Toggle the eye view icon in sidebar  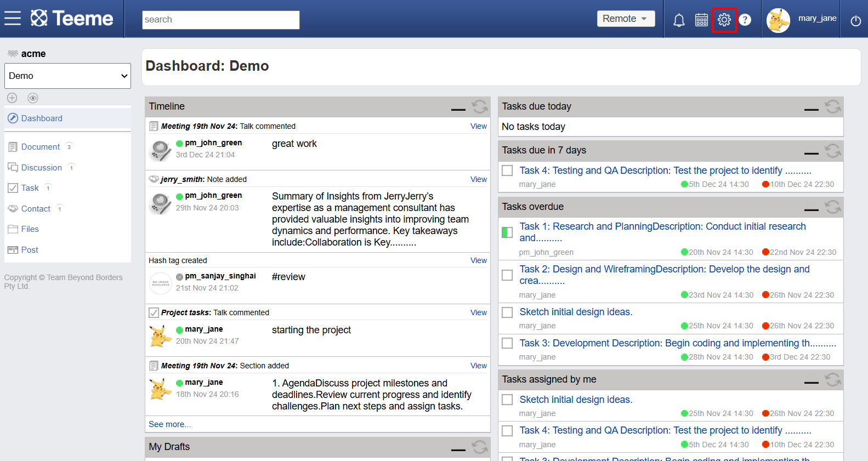tap(33, 98)
